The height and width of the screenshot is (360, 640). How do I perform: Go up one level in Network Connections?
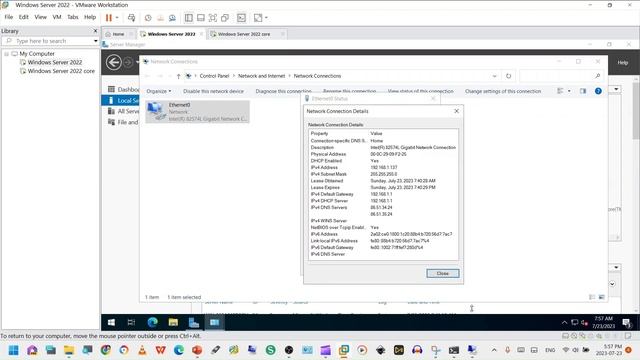pos(178,76)
